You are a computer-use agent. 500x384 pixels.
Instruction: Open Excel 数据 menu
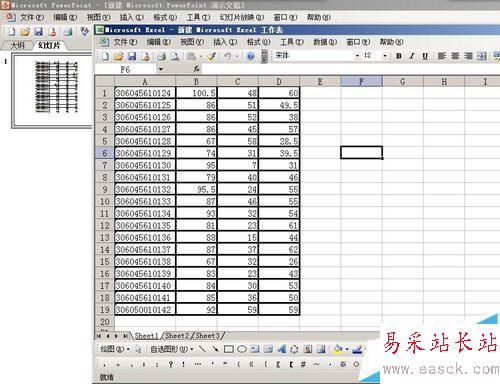coord(325,42)
